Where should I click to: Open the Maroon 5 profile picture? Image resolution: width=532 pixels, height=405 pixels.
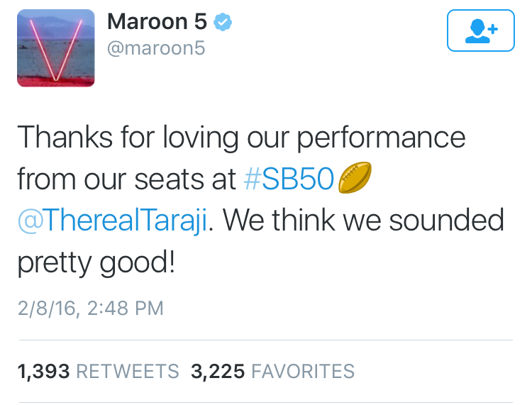[x=56, y=48]
